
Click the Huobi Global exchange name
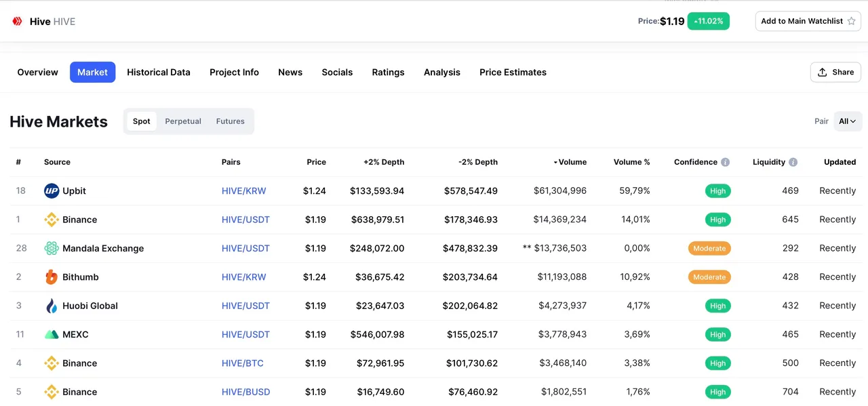(90, 306)
